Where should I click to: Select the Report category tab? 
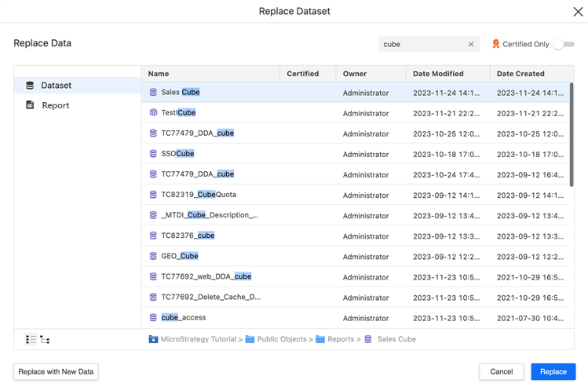point(55,105)
